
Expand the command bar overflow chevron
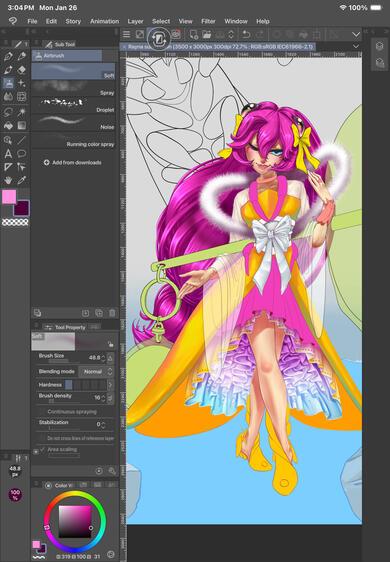coord(356,34)
